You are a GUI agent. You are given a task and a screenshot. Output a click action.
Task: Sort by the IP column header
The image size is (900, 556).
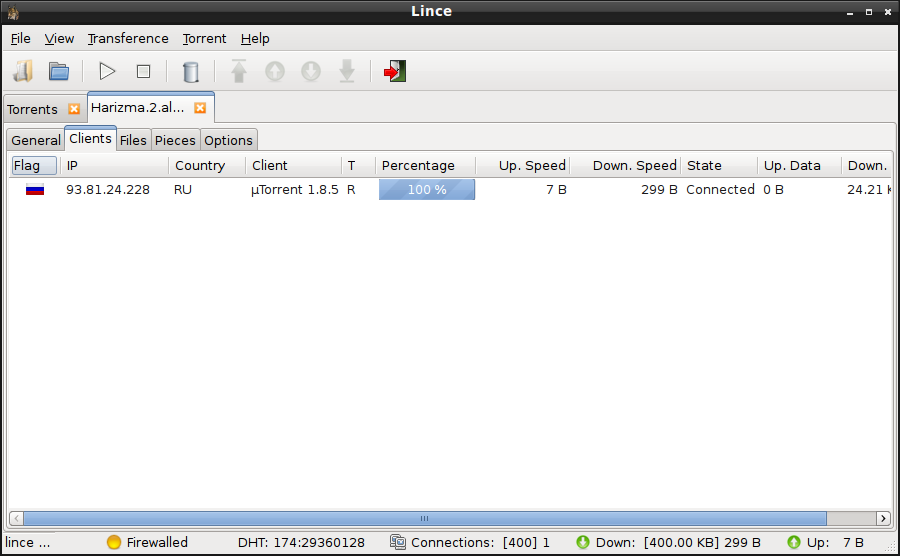point(114,166)
